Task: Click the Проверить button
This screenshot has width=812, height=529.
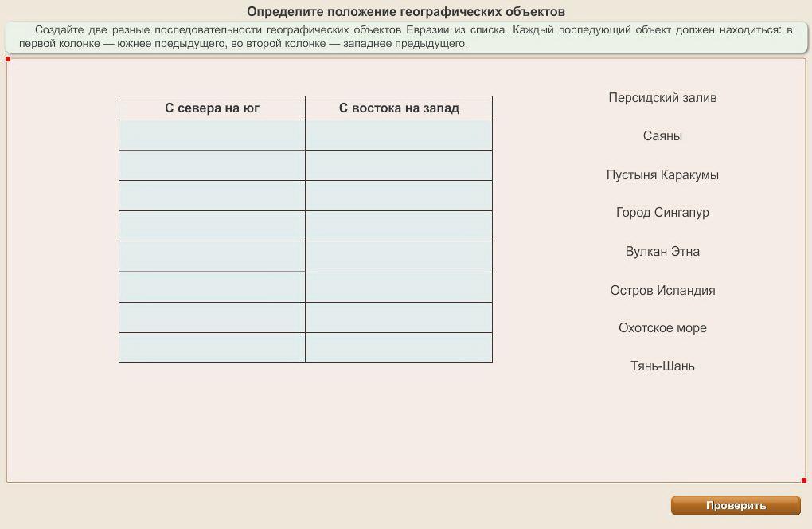Action: [x=736, y=505]
